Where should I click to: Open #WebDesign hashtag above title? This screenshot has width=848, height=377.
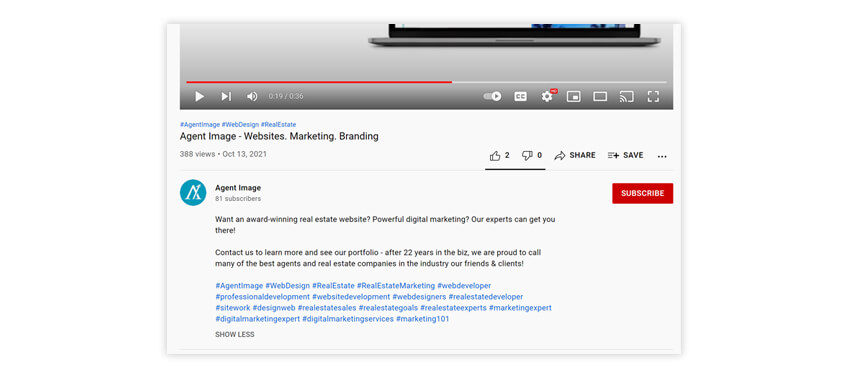tap(240, 124)
